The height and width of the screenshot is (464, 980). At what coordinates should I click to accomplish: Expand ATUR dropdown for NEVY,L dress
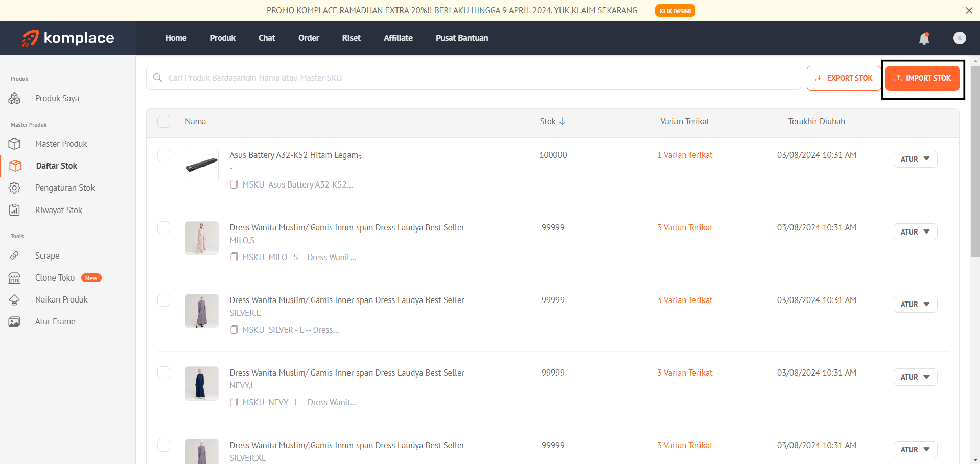pyautogui.click(x=915, y=377)
